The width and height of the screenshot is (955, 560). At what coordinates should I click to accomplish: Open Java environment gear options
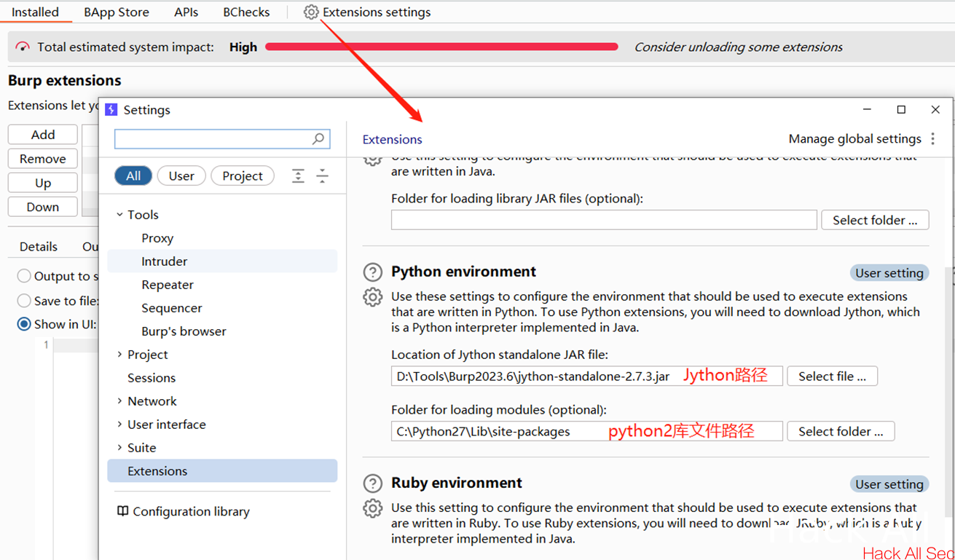click(373, 159)
